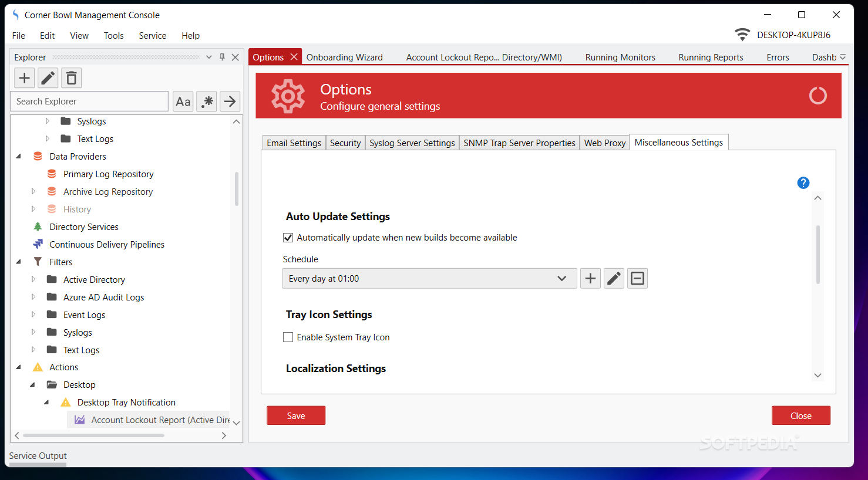Viewport: 868px width, 480px height.
Task: Enable System Tray Icon checkbox
Action: click(288, 337)
